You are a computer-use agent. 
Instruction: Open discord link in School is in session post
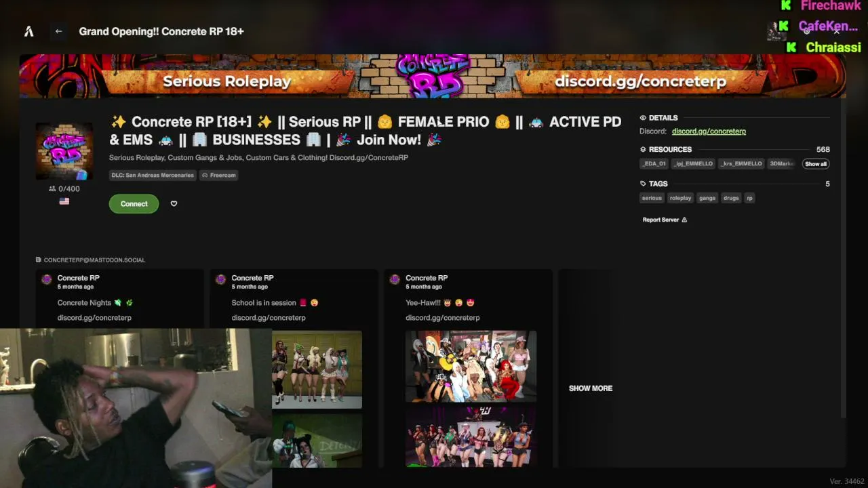269,318
